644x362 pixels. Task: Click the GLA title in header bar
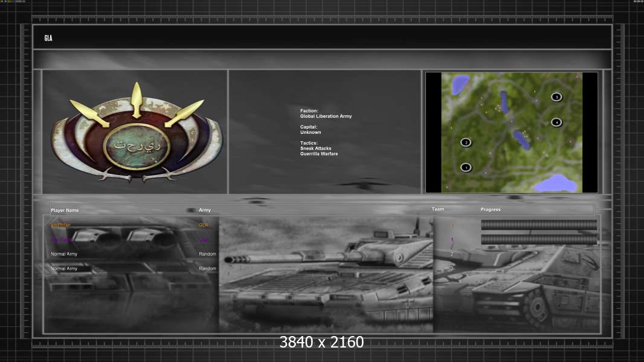click(48, 38)
